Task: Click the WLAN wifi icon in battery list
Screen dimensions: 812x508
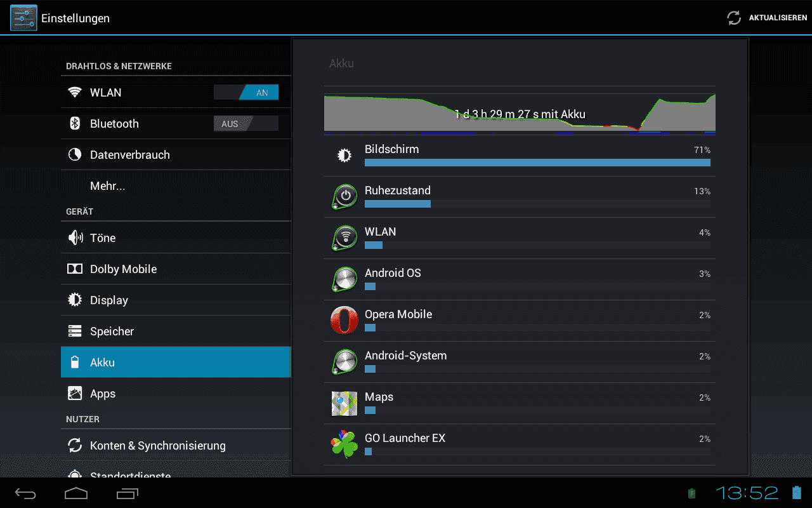Action: coord(344,237)
